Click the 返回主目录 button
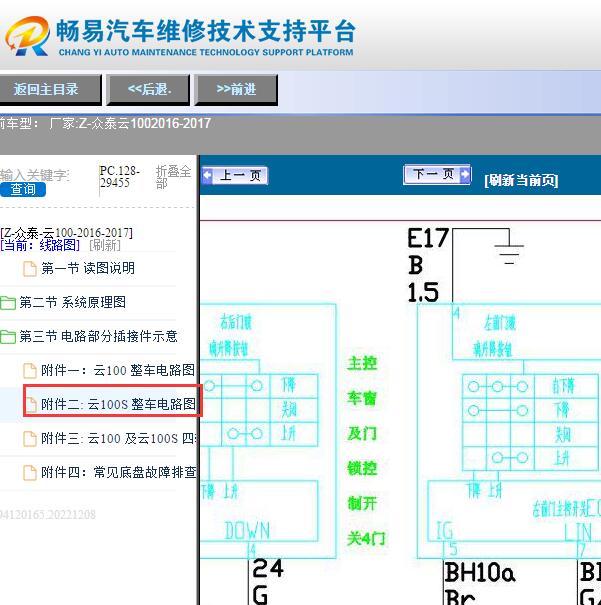Image resolution: width=601 pixels, height=605 pixels. tap(50, 90)
